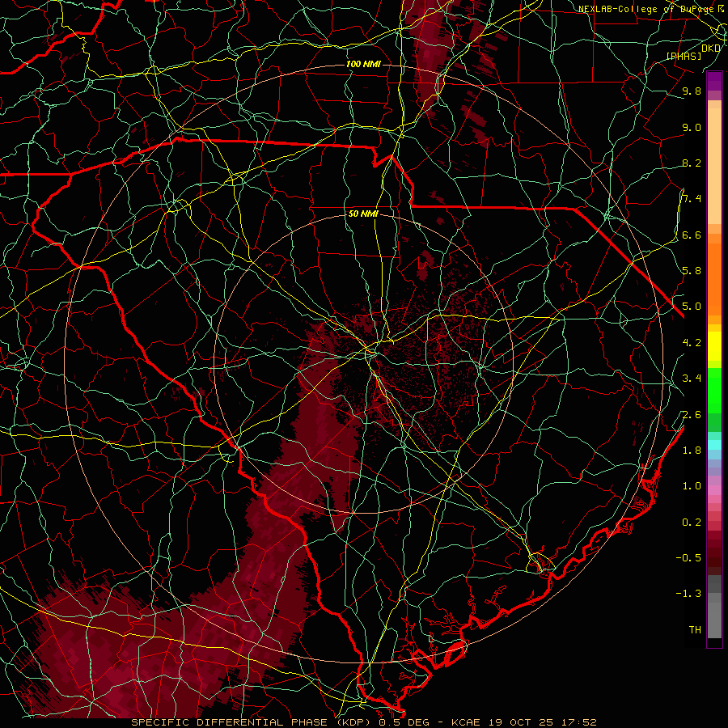
Task: Click the 7.4 value on the color scale
Action: pyautogui.click(x=692, y=199)
